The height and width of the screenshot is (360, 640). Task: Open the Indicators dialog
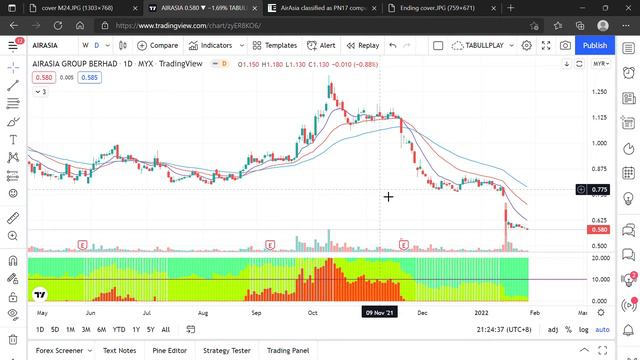point(211,45)
